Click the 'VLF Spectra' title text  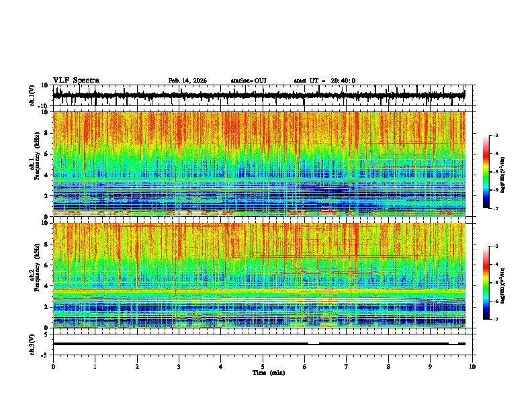tap(76, 81)
